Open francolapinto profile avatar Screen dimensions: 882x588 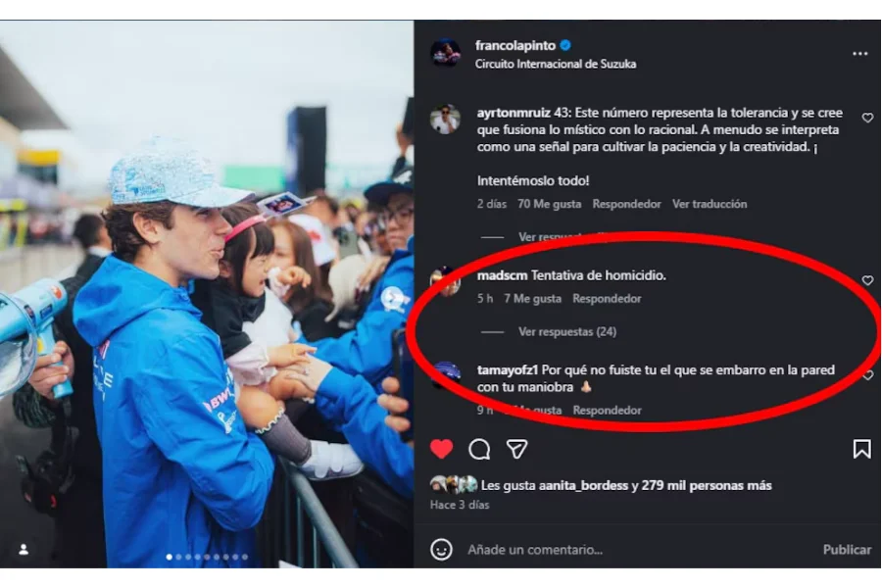click(445, 53)
